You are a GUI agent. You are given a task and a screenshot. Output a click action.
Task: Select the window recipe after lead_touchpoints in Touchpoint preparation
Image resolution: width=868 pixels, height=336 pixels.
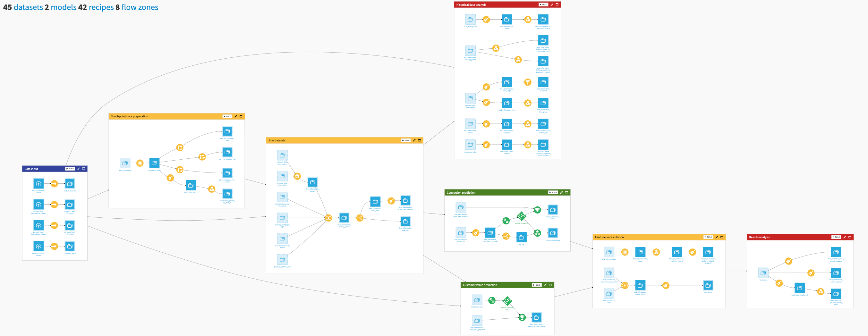[140, 163]
